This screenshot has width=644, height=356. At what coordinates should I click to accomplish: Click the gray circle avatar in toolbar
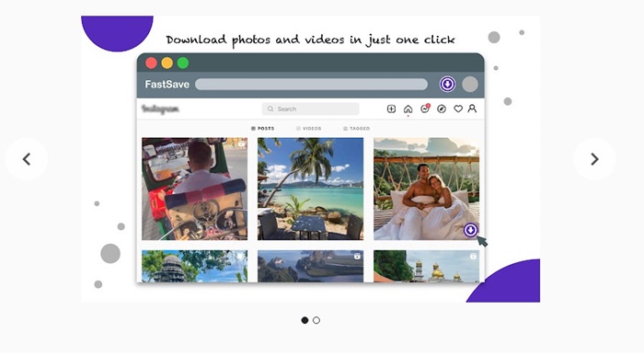click(x=470, y=85)
